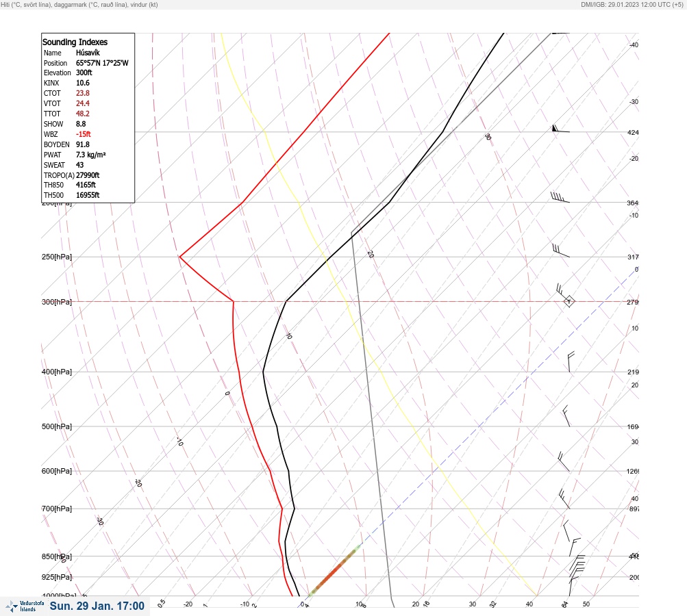
Task: Select the wind barb at the 700hPa level
Action: click(564, 499)
